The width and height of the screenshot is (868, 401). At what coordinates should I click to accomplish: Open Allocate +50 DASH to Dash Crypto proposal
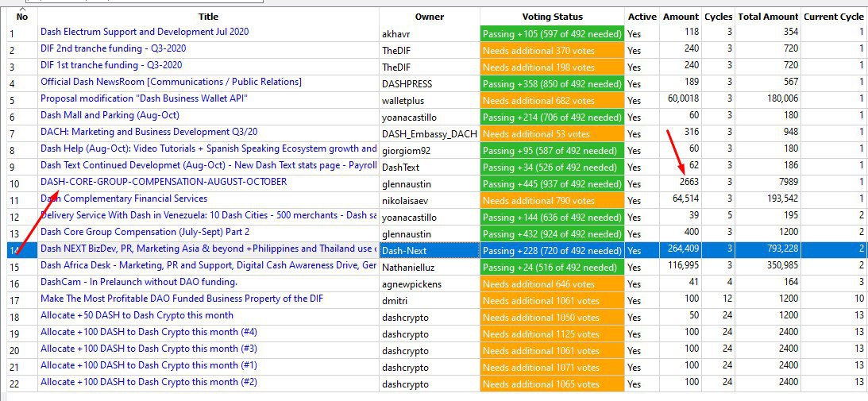pos(137,315)
